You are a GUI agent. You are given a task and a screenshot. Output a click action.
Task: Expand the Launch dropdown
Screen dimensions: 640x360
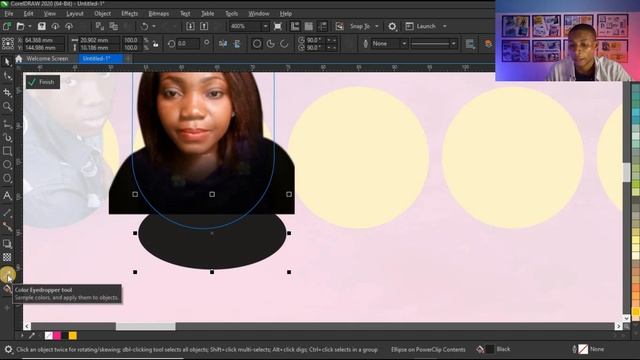(x=445, y=26)
